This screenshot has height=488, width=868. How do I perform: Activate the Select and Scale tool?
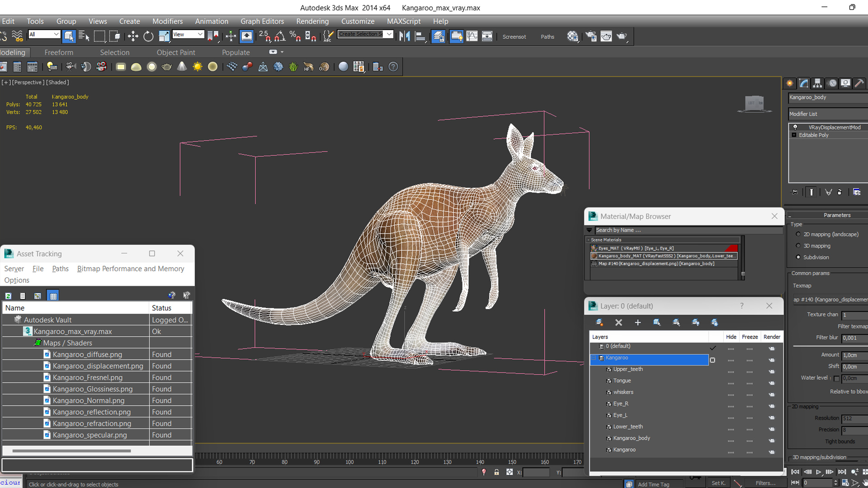(164, 36)
